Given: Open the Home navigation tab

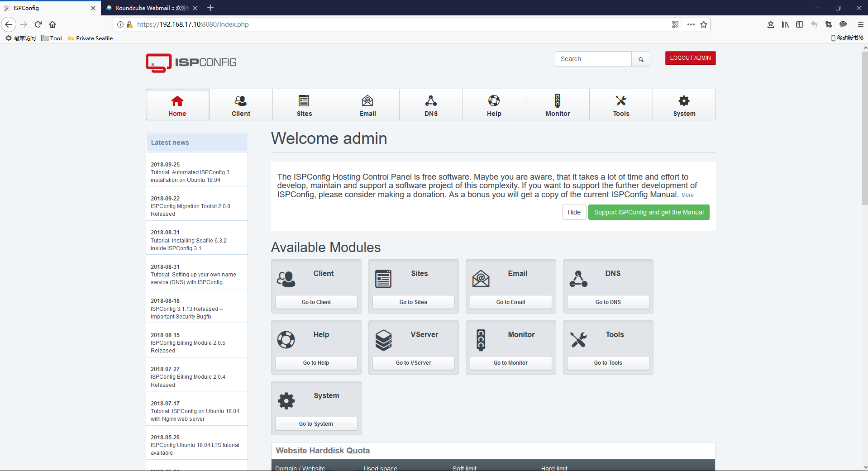Looking at the screenshot, I should click(177, 105).
